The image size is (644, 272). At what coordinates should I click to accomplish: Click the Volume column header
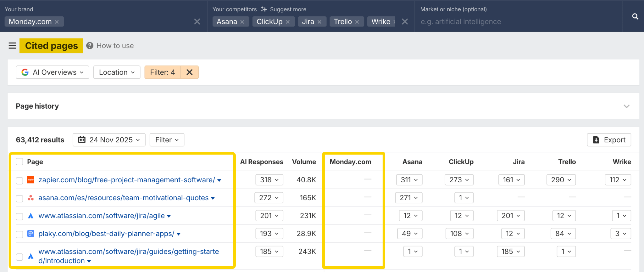point(304,162)
